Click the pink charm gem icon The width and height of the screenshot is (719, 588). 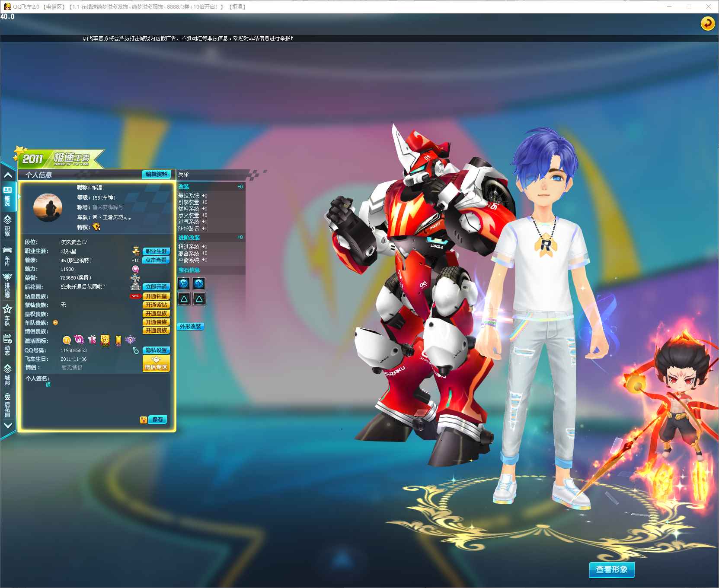(135, 269)
